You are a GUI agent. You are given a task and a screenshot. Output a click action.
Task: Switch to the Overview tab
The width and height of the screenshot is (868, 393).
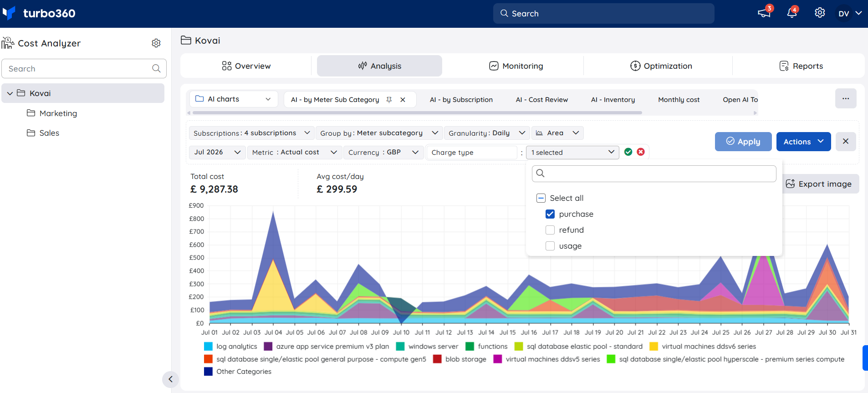point(246,66)
